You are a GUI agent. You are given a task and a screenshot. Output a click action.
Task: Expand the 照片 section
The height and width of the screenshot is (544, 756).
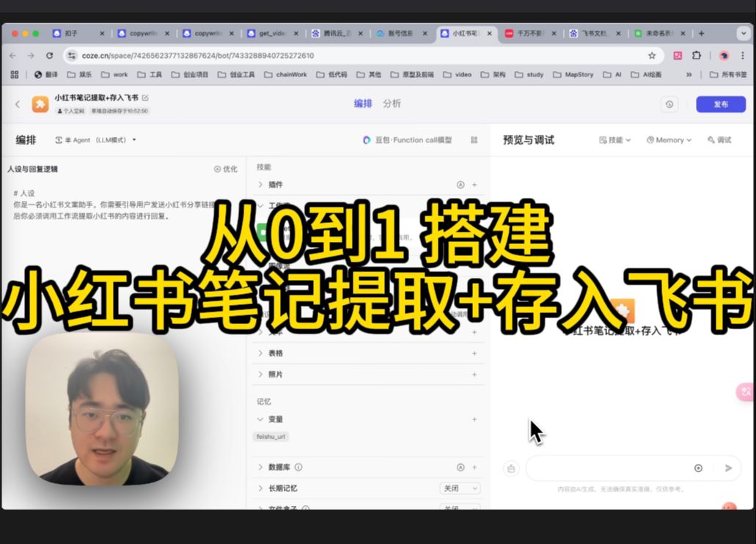pos(260,374)
